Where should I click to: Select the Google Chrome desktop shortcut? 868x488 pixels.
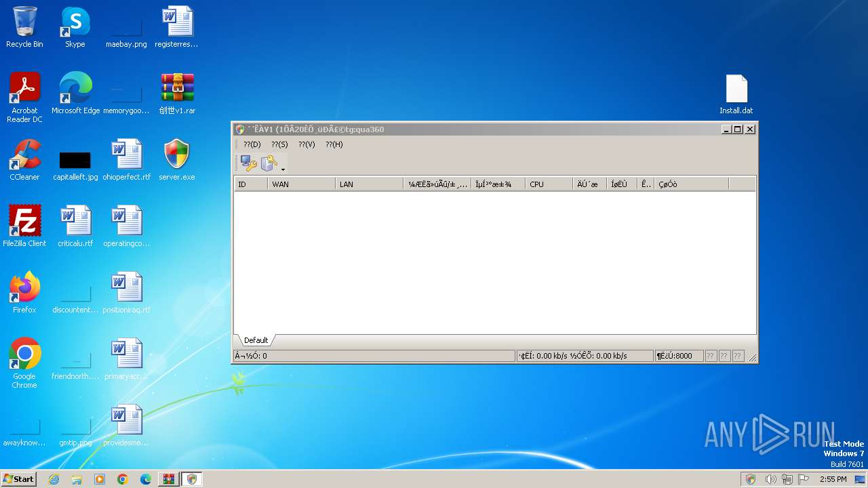[x=24, y=363]
